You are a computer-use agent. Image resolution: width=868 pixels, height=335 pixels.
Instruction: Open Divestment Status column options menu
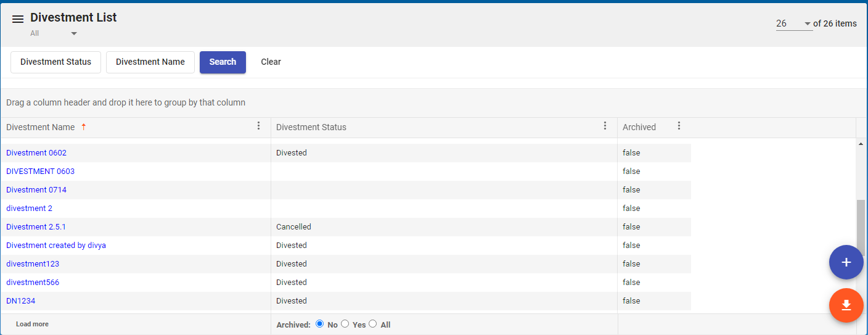(x=605, y=126)
